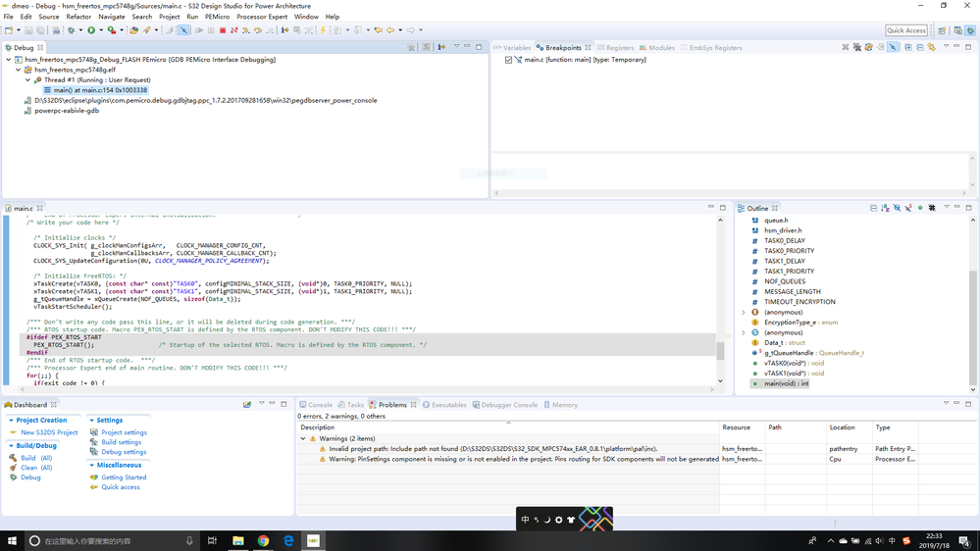Click the Step Into icon in the toolbar

tap(245, 30)
